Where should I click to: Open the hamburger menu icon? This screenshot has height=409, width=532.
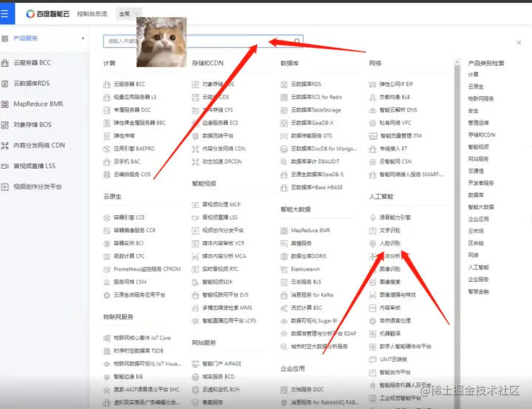pyautogui.click(x=4, y=13)
